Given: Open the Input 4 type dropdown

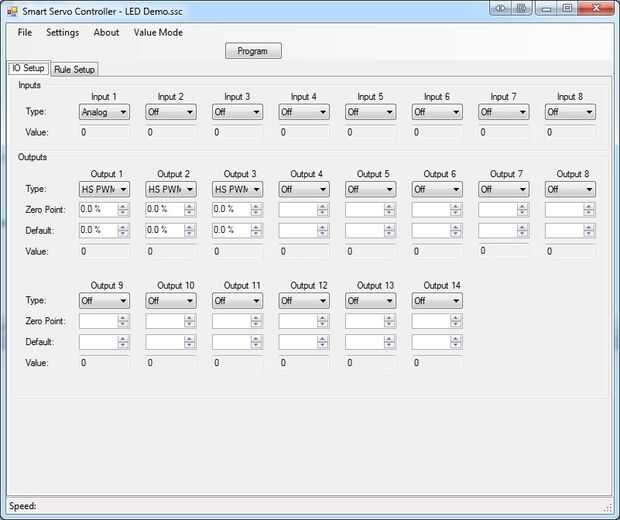Looking at the screenshot, I should [x=304, y=112].
